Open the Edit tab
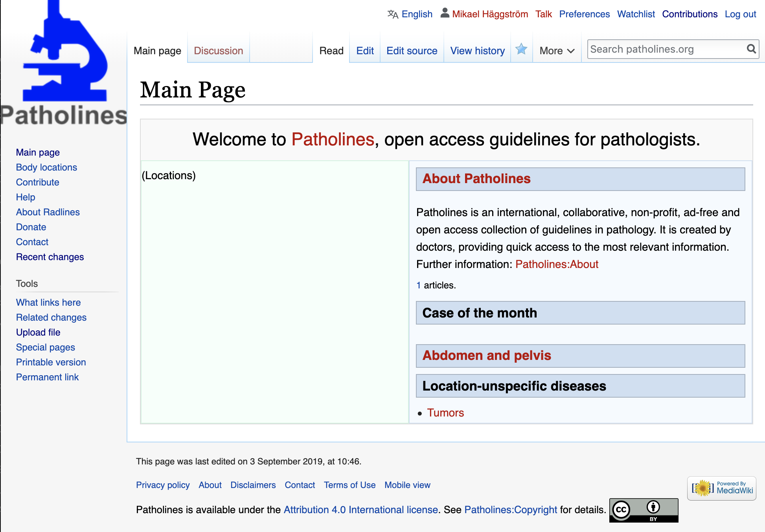 365,51
